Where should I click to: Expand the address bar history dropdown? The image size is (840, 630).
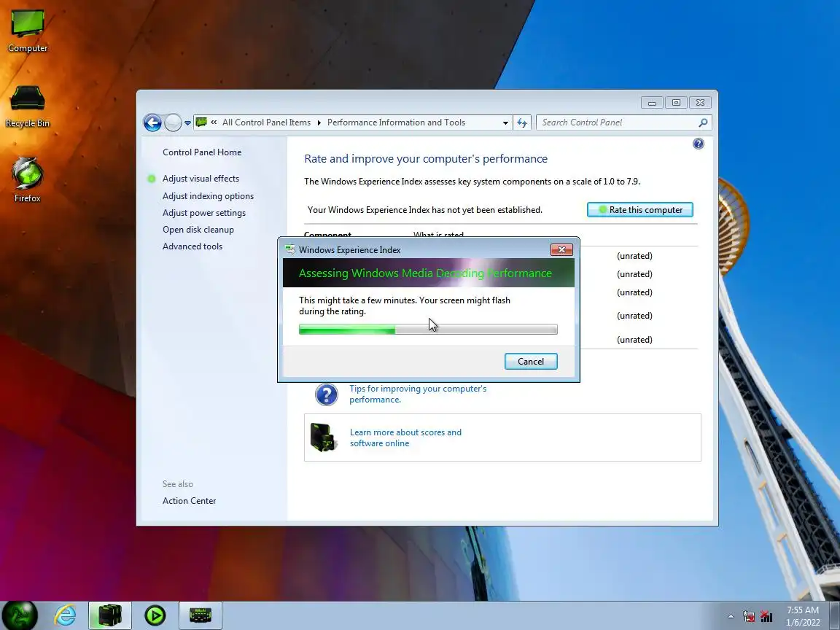coord(505,122)
